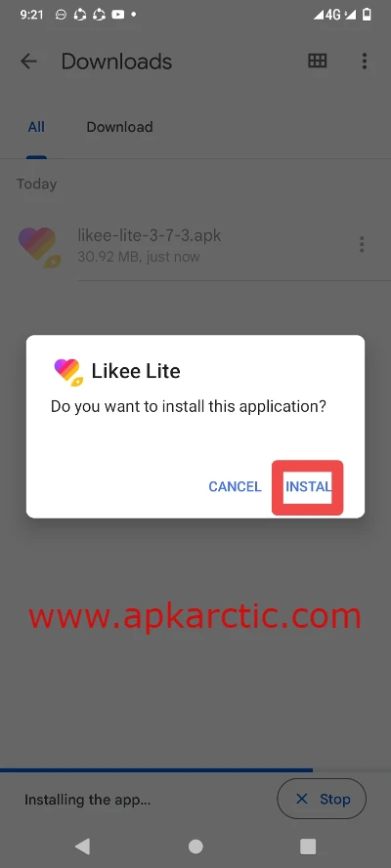
Task: Tap the Android recents square button
Action: [x=308, y=846]
